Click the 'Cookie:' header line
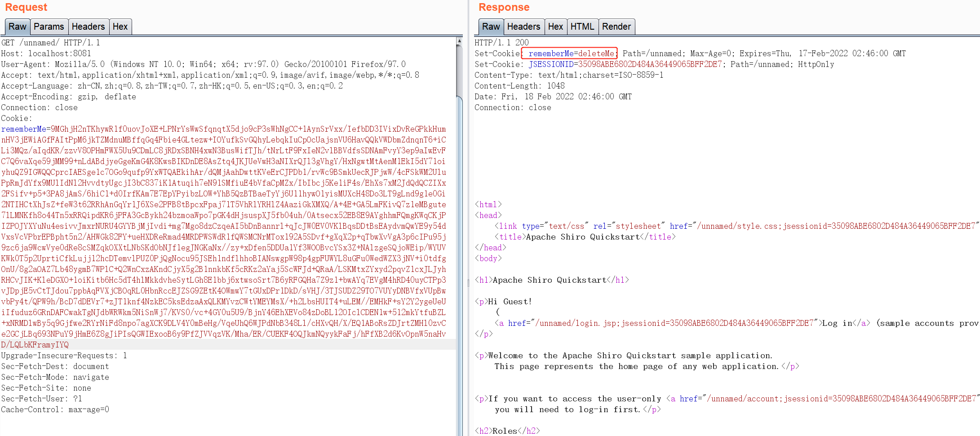Image resolution: width=980 pixels, height=436 pixels. (17, 118)
